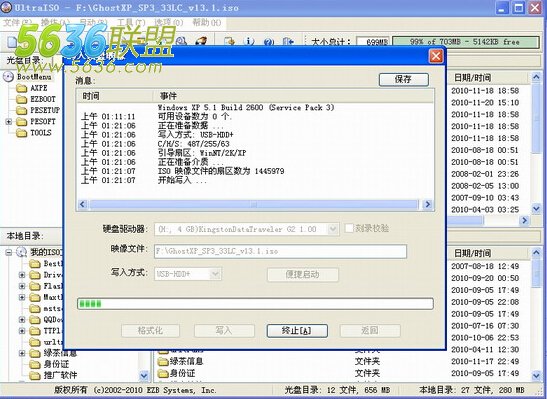Close the write disk image dialog

[x=436, y=56]
